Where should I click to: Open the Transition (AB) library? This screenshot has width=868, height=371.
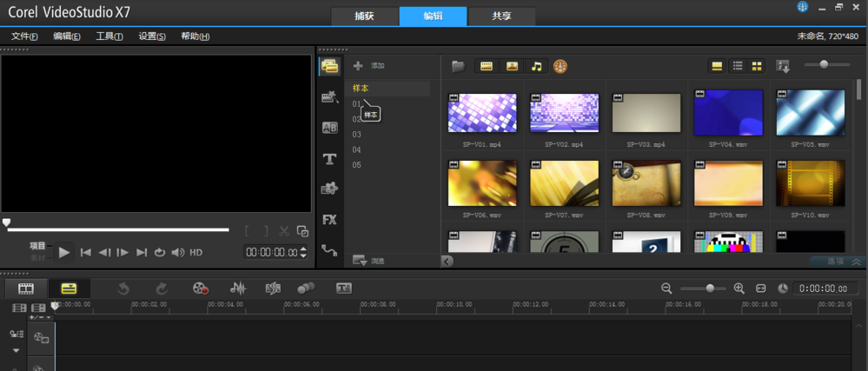click(330, 128)
